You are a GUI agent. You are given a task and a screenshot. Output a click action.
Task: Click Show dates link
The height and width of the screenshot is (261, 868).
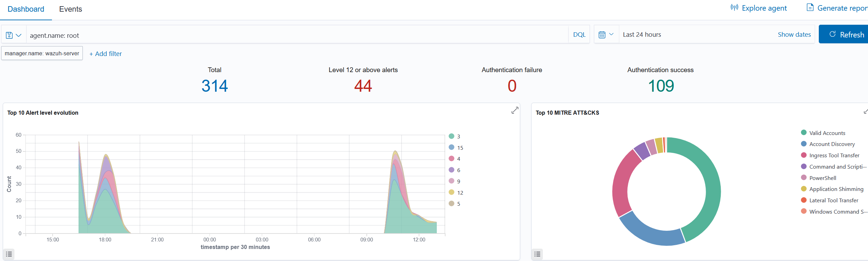[x=794, y=35]
